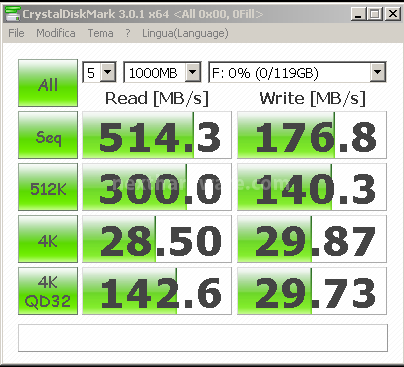
Task: Click the 4K QD32 read result 142.6
Action: [x=157, y=291]
